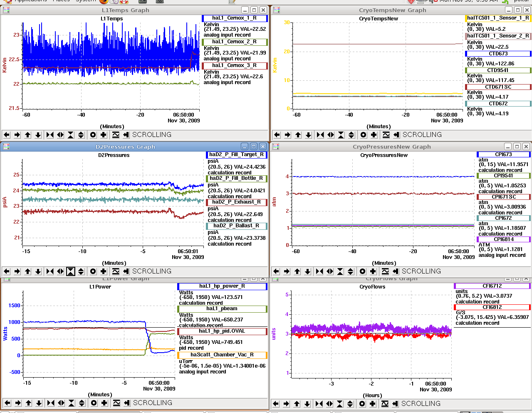Click the jump-to-end arrow in L1Temps toolbar
This screenshot has width=532, height=413.
tap(126, 135)
